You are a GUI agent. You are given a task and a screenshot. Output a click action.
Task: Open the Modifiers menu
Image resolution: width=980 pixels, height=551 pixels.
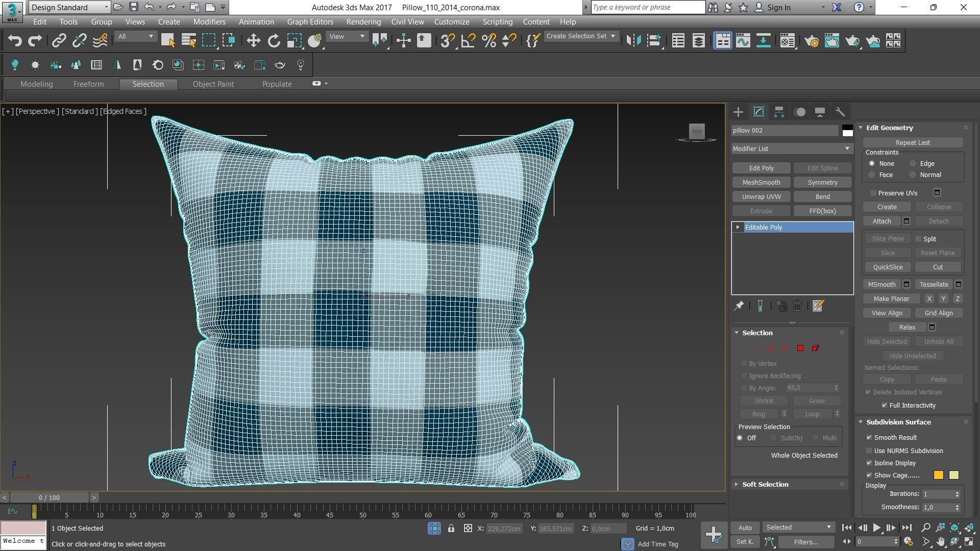(x=209, y=22)
